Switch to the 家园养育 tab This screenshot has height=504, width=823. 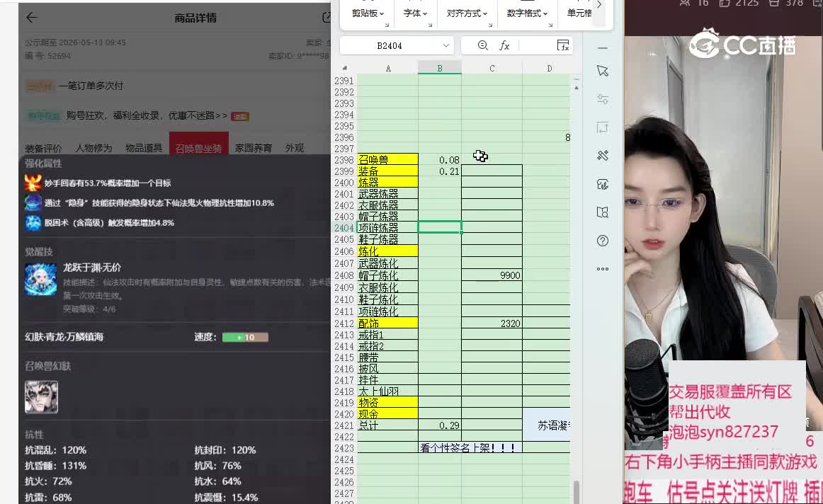click(254, 149)
